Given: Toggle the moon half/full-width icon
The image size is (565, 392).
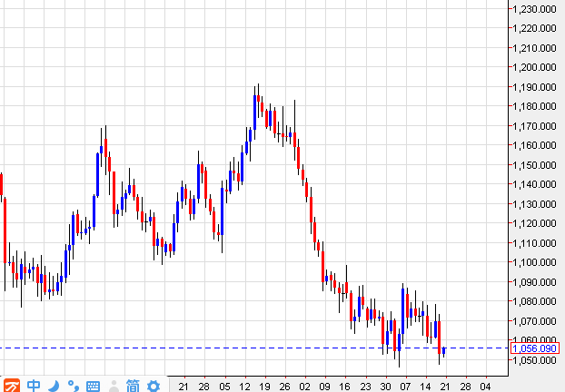Looking at the screenshot, I should tap(54, 386).
